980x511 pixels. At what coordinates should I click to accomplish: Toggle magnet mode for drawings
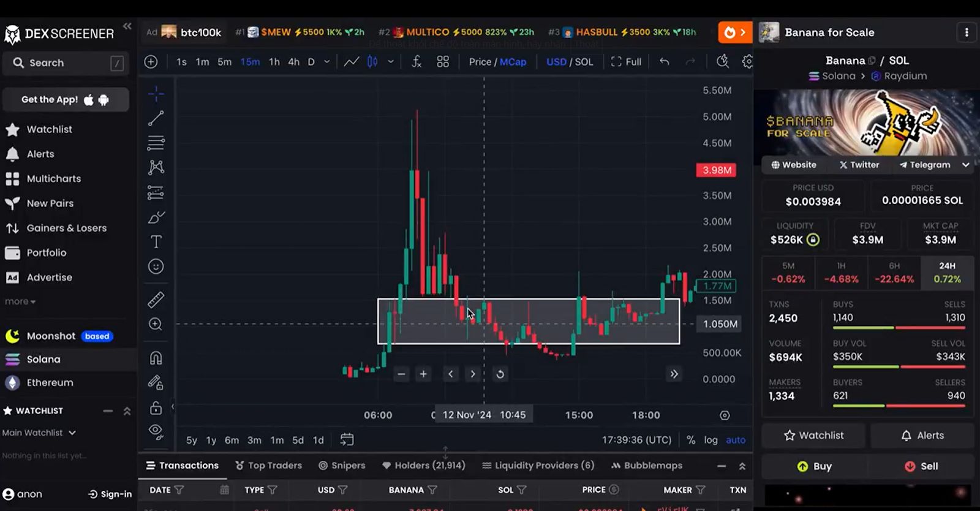(x=156, y=358)
